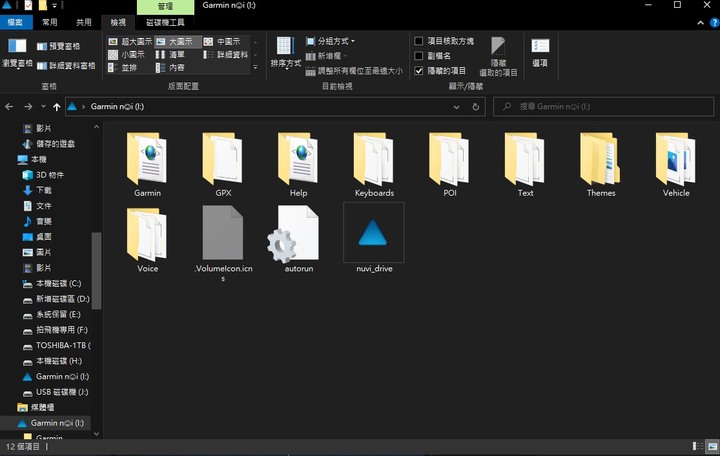Open the Voice folder
720x456 pixels.
[147, 240]
